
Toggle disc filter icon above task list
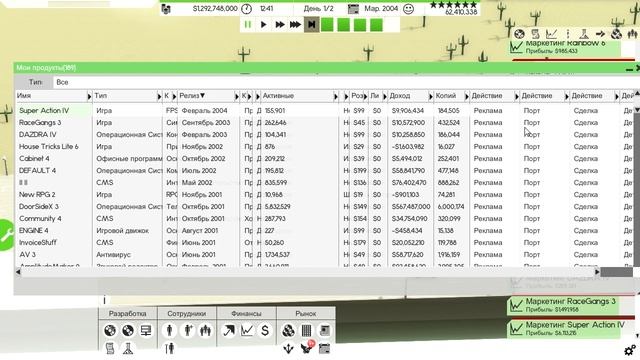click(519, 34)
